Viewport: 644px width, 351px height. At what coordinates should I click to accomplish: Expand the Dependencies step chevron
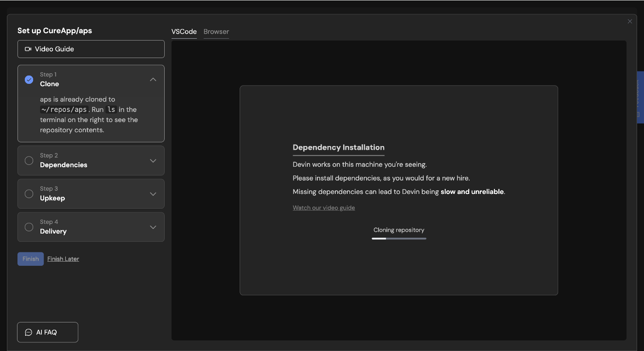click(153, 161)
